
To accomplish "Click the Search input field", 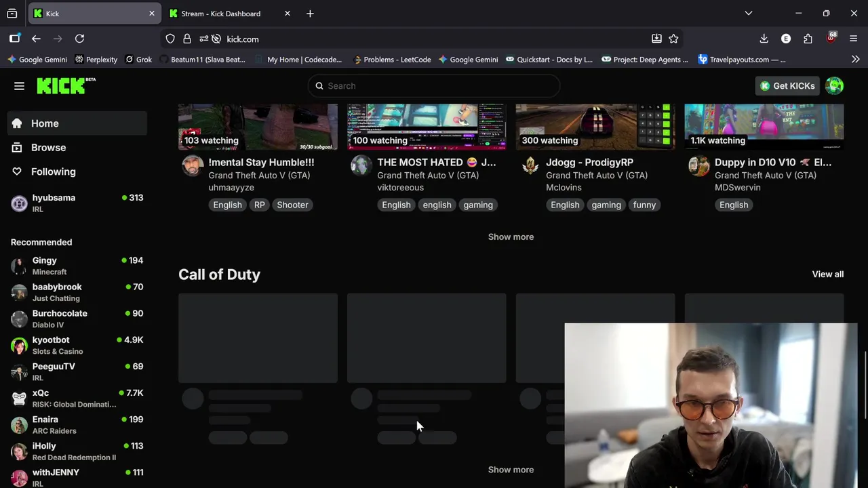I will pyautogui.click(x=434, y=86).
